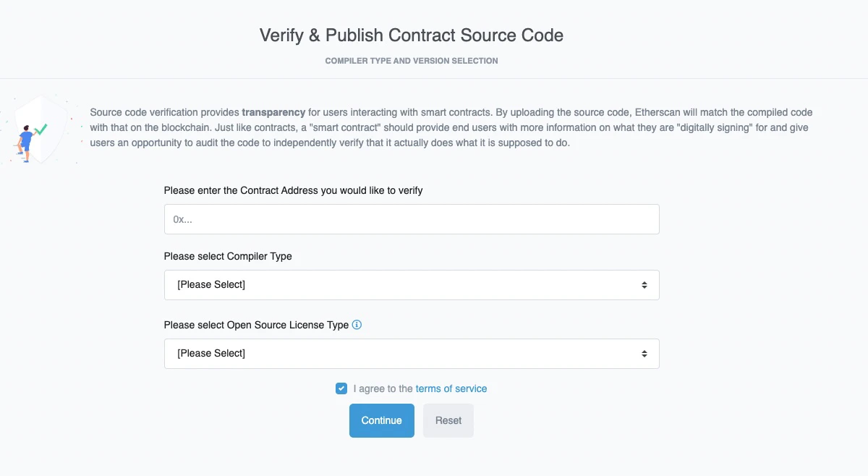Open the terms of service link
Image resolution: width=868 pixels, height=476 pixels.
pos(451,388)
